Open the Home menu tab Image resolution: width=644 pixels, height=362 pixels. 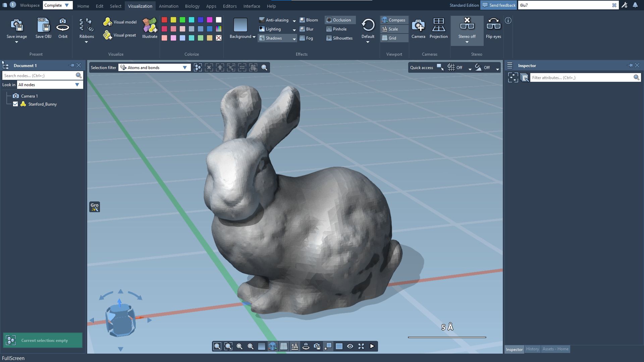[x=83, y=6]
